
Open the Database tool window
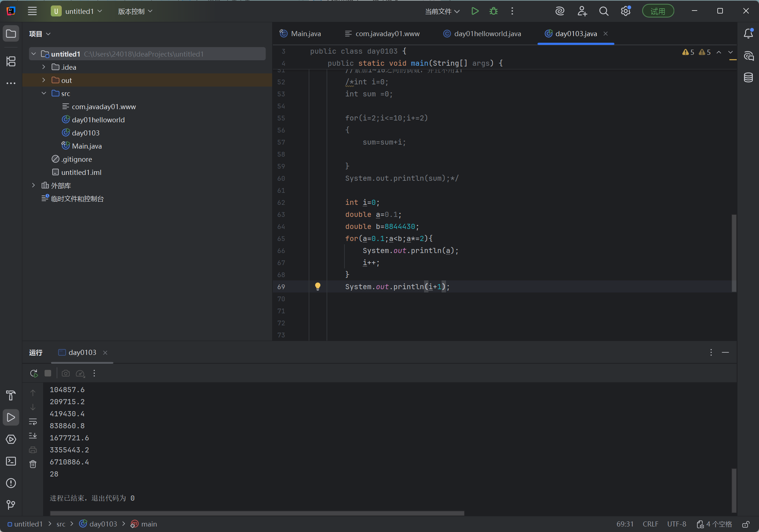click(748, 77)
